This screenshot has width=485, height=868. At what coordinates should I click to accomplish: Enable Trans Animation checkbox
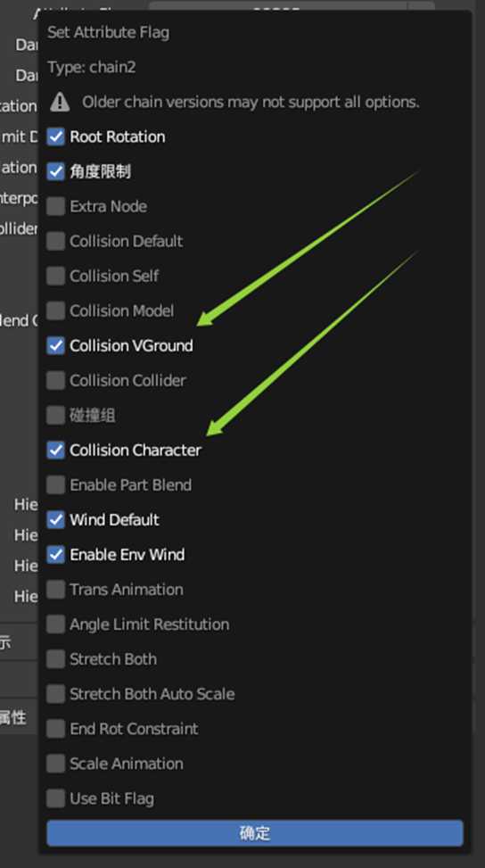56,590
